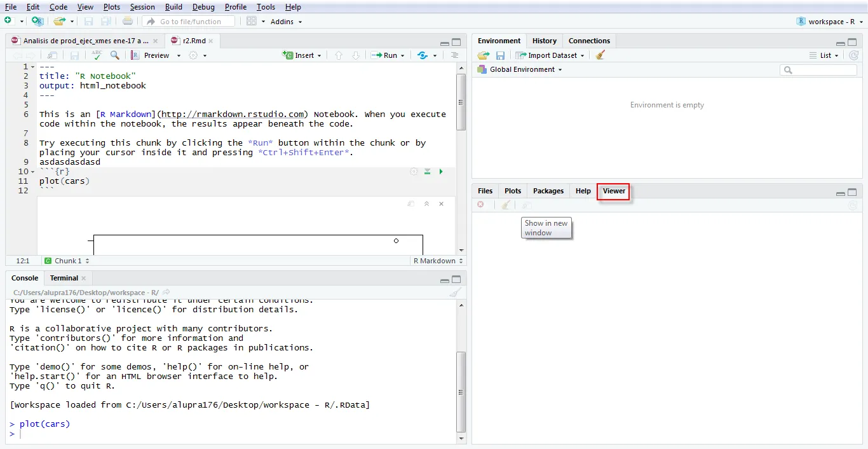This screenshot has height=449, width=868.
Task: Click the Preview button
Action: (x=156, y=55)
